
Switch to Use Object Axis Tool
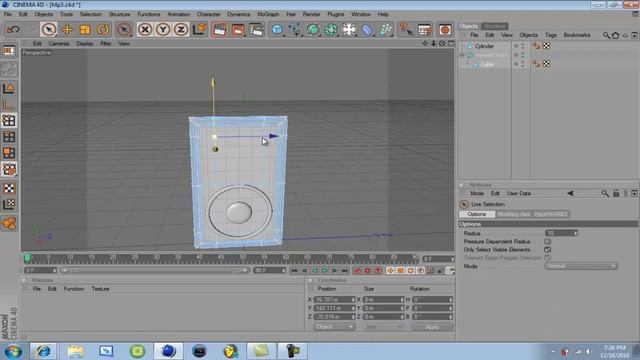[x=9, y=104]
